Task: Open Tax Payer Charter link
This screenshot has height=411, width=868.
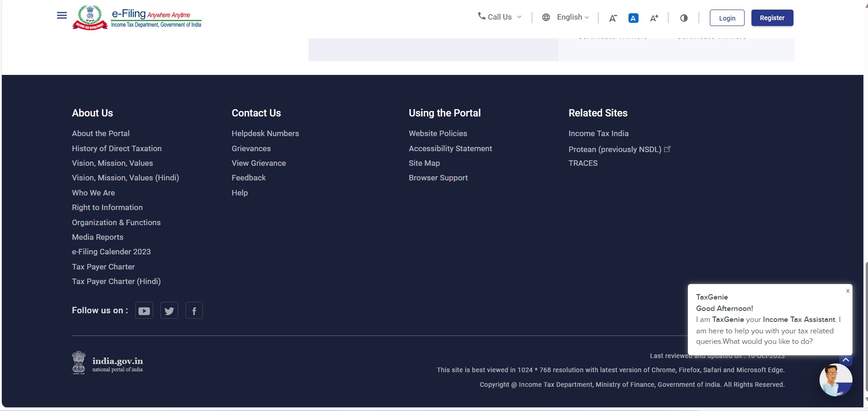Action: pyautogui.click(x=103, y=267)
